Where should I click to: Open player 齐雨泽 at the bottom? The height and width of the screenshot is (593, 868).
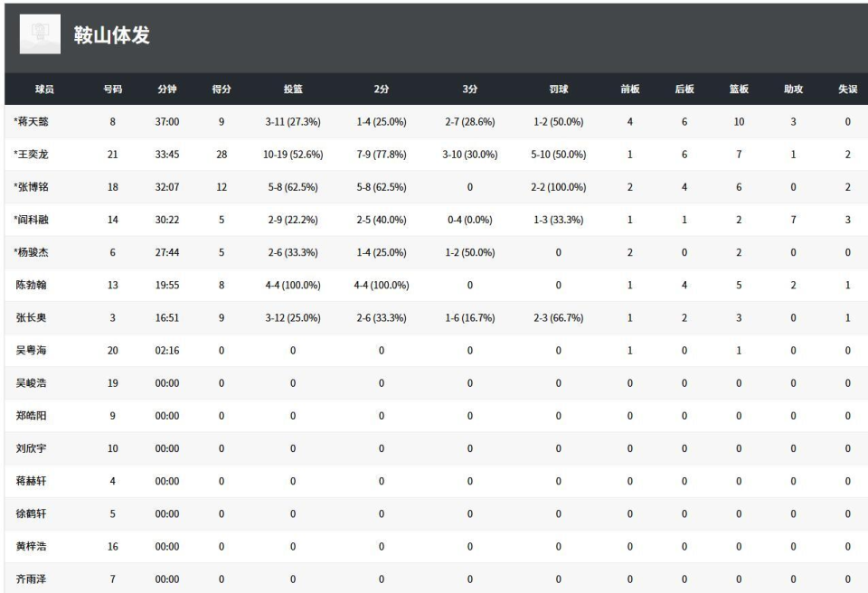[x=32, y=579]
